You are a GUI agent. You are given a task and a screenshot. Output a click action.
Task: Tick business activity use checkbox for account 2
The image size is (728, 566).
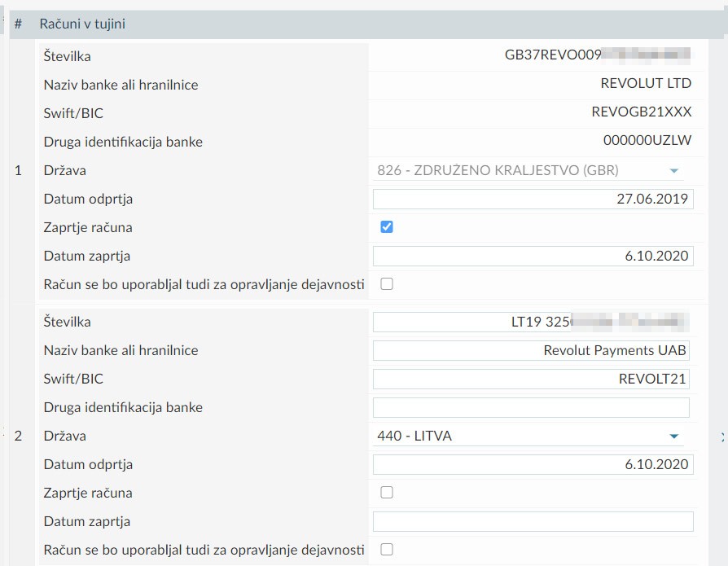[387, 550]
